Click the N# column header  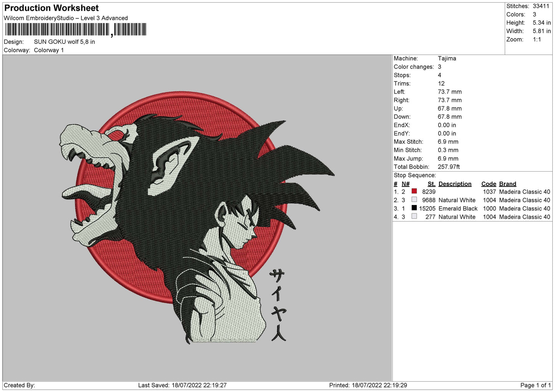406,184
